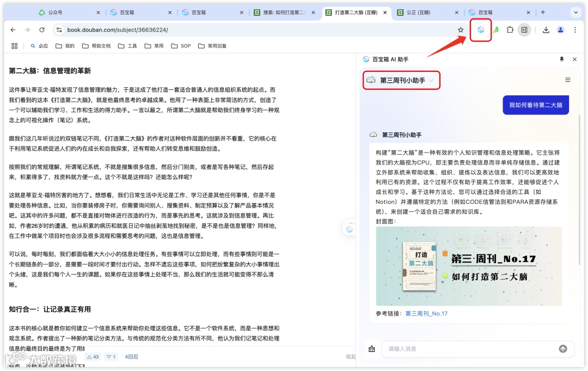Viewport: 588px width, 371px height.
Task: Expand the 第三周刊小助手 assistant selector
Action: point(401,80)
